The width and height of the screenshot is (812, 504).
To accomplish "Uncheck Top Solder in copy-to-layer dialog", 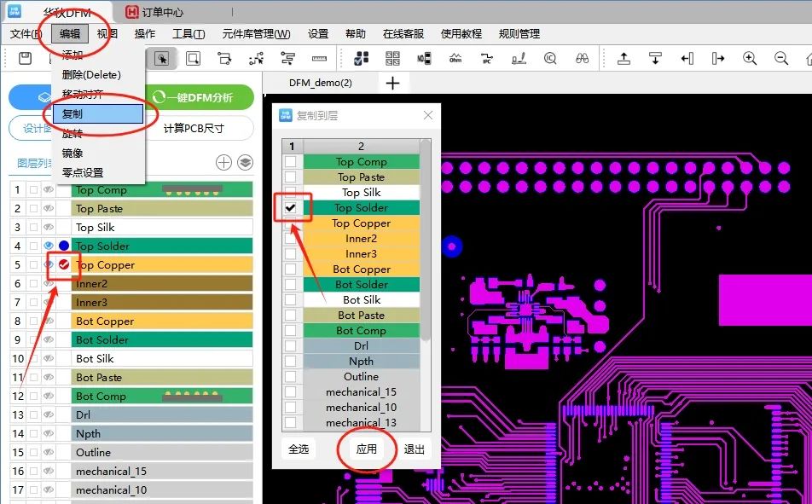I will click(x=291, y=208).
